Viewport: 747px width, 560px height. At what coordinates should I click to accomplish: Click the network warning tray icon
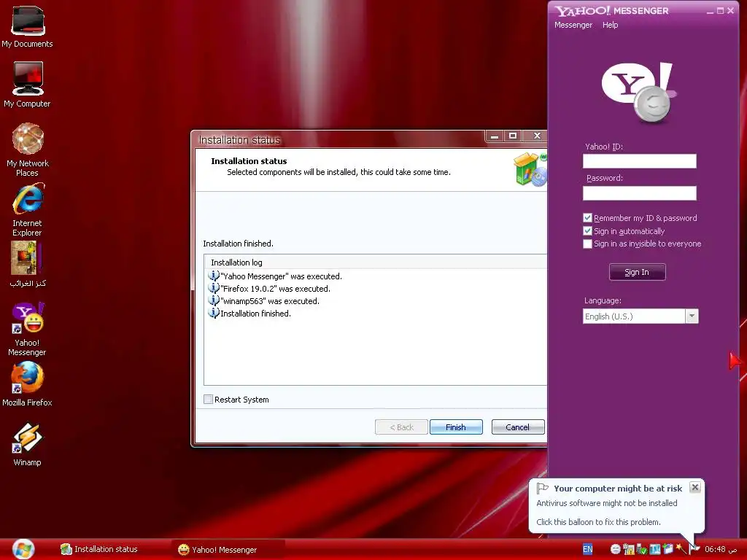point(629,549)
